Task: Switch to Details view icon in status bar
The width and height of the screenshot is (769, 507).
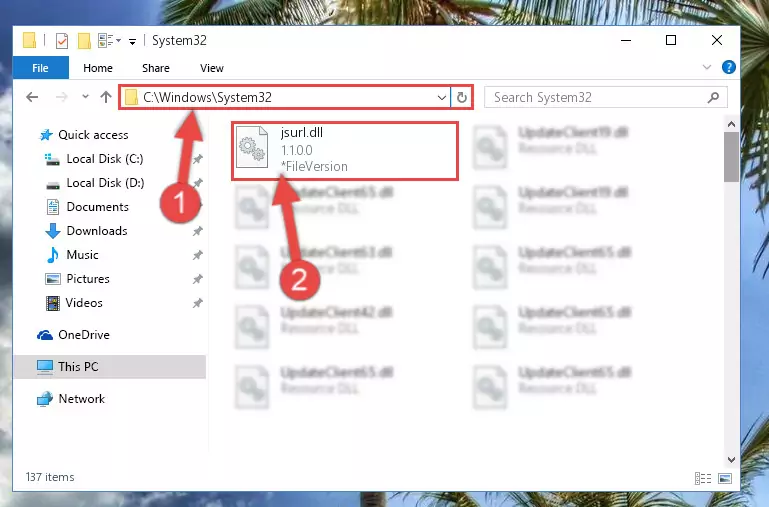Action: 703,478
